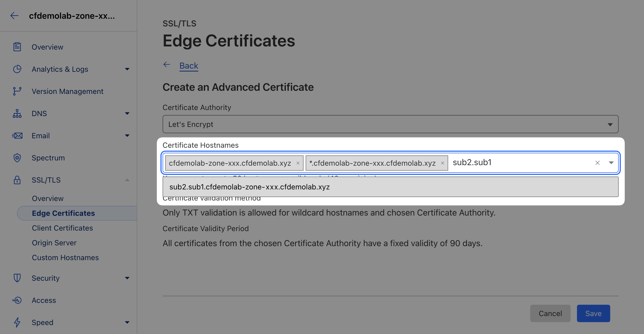Clear all hostnames with the X icon
Viewport: 644px width, 334px height.
pyautogui.click(x=598, y=163)
